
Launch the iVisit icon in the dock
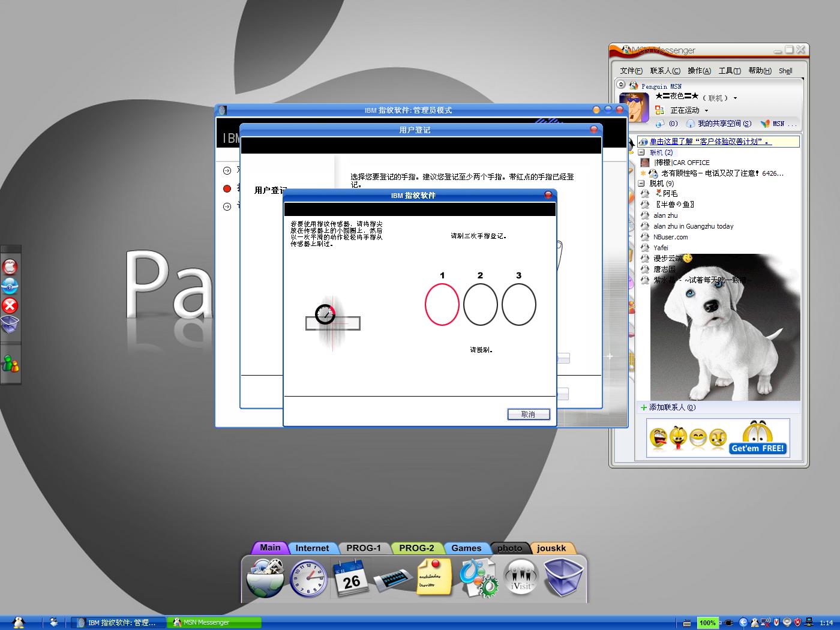point(521,577)
